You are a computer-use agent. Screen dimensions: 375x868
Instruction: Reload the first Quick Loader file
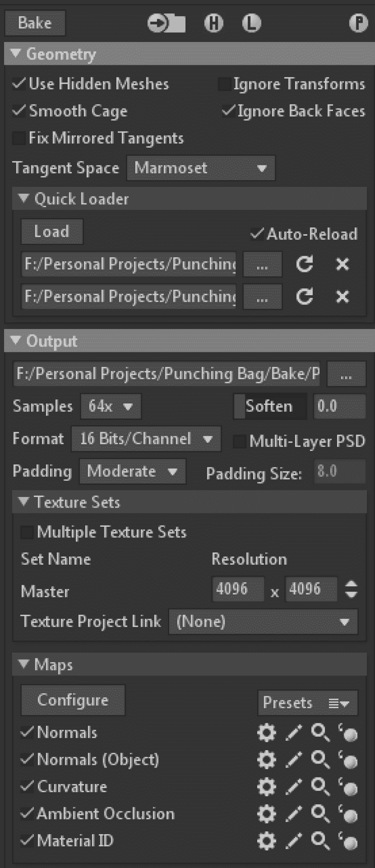coord(304,264)
